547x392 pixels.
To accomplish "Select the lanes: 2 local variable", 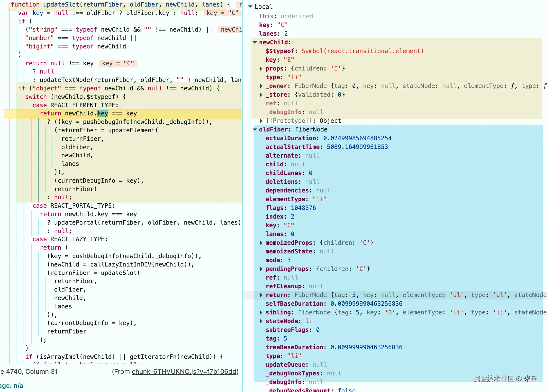I will click(x=273, y=34).
